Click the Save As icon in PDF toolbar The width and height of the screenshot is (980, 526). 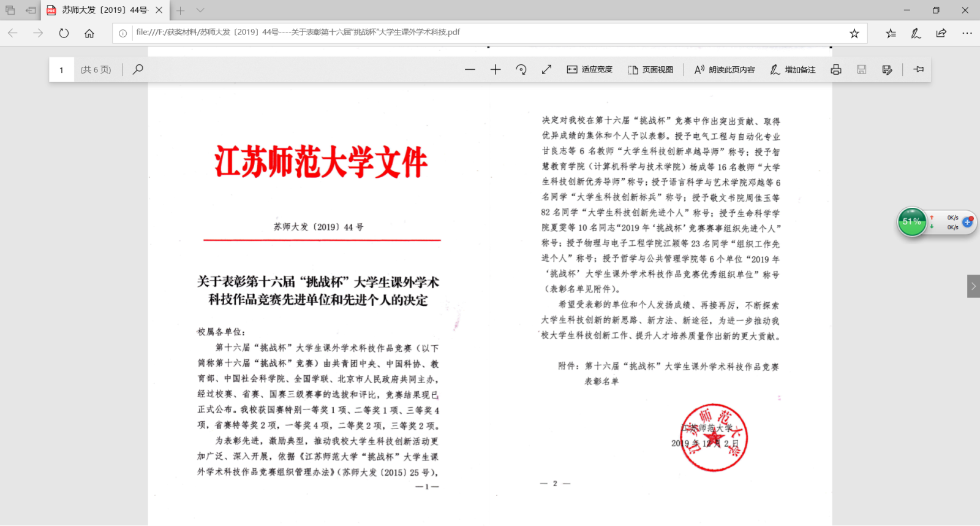(887, 70)
